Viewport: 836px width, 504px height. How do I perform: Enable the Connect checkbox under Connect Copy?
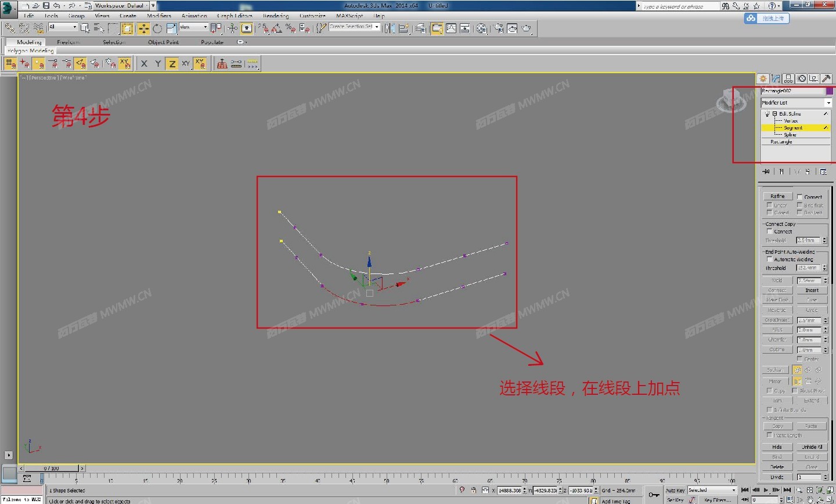tap(770, 231)
